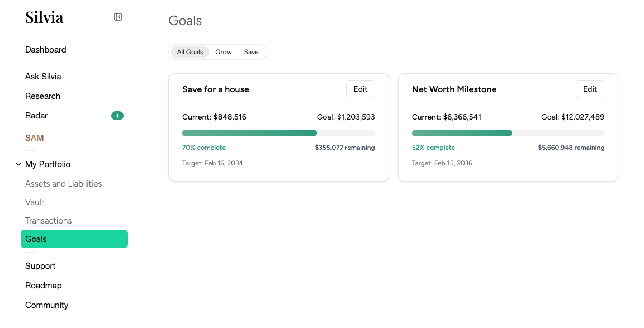644x328 pixels.
Task: View the Transactions page
Action: click(x=49, y=221)
